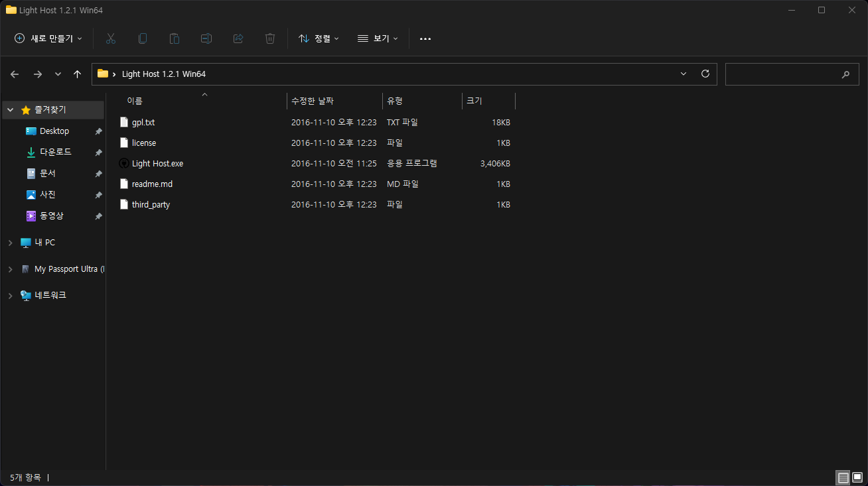Click the third_party file name
868x486 pixels.
click(151, 205)
